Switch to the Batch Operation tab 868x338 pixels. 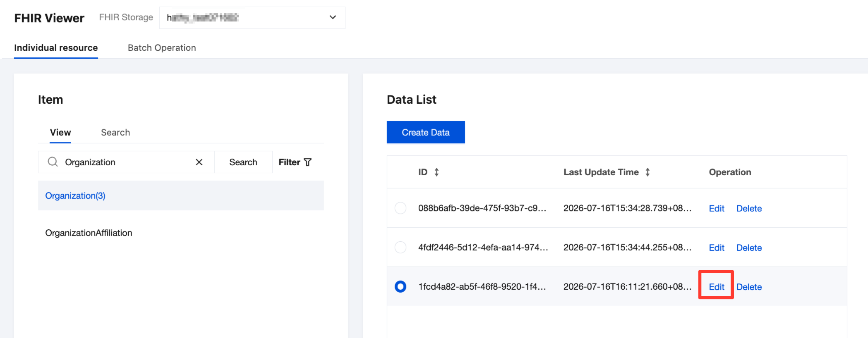[x=162, y=48]
